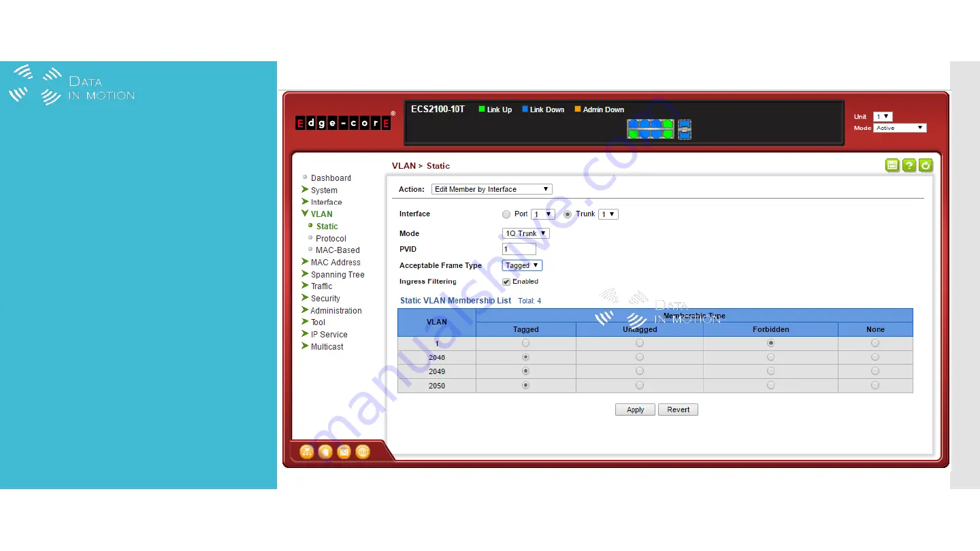Click the VLAN cell '2050'
The image size is (980, 551).
tap(437, 386)
